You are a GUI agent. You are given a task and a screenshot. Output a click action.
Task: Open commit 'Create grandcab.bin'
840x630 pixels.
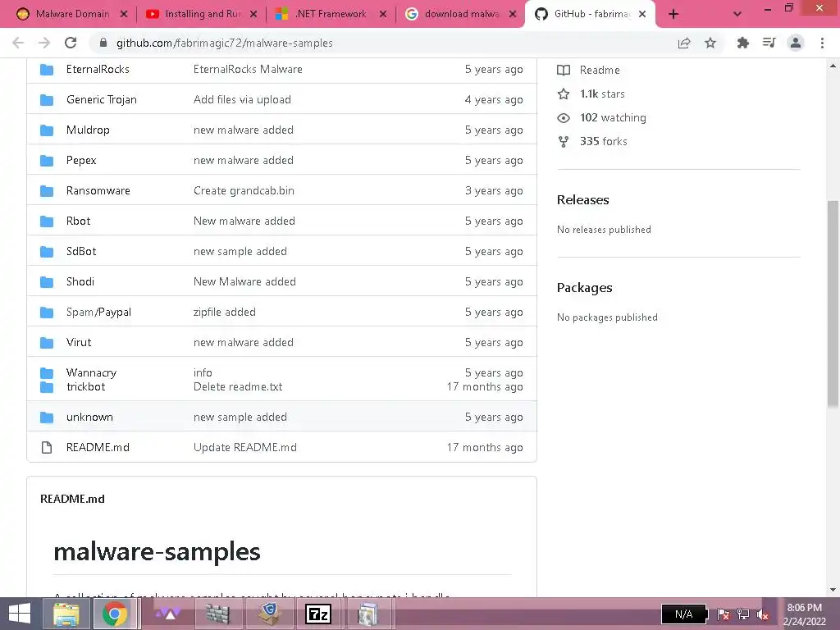(244, 190)
